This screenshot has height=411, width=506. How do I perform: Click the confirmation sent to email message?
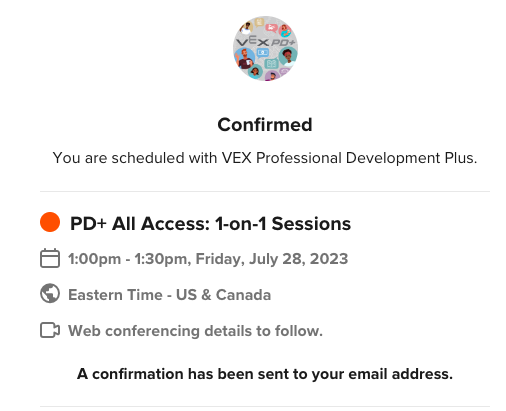click(x=265, y=374)
